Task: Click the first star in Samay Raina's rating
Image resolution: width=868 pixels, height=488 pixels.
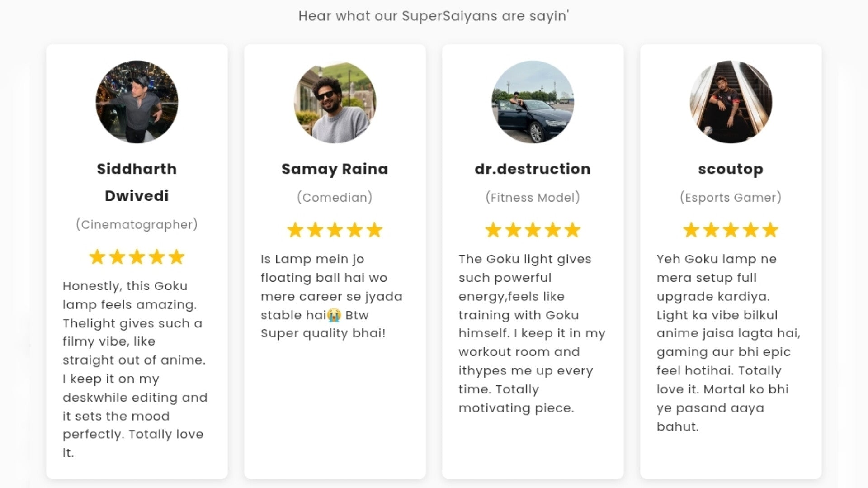Action: [x=295, y=230]
